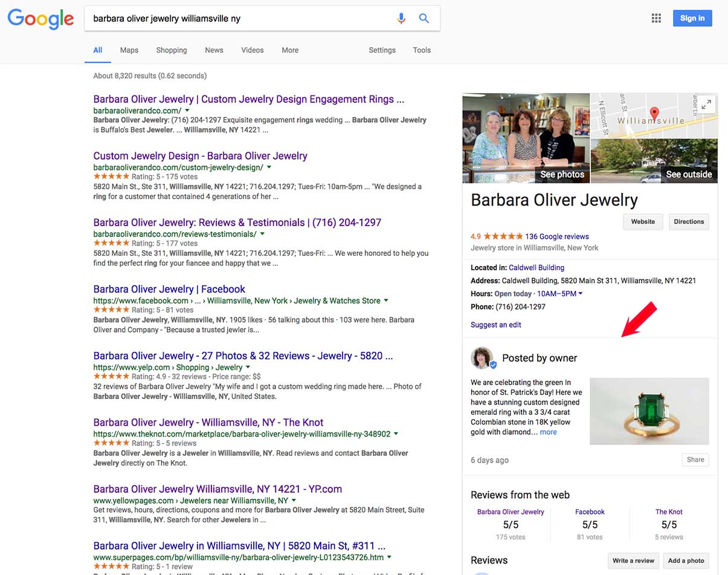Open the More search menu
Image resolution: width=728 pixels, height=575 pixels.
click(x=290, y=50)
